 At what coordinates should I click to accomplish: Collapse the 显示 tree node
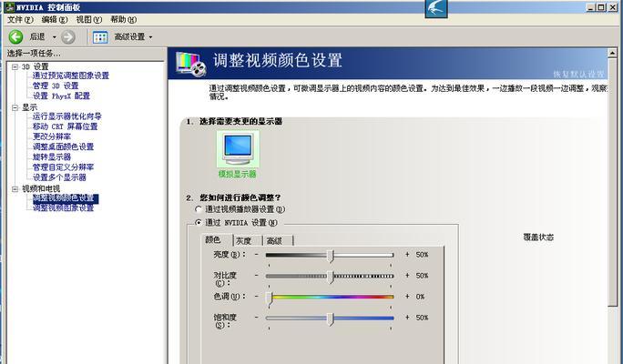(x=15, y=107)
